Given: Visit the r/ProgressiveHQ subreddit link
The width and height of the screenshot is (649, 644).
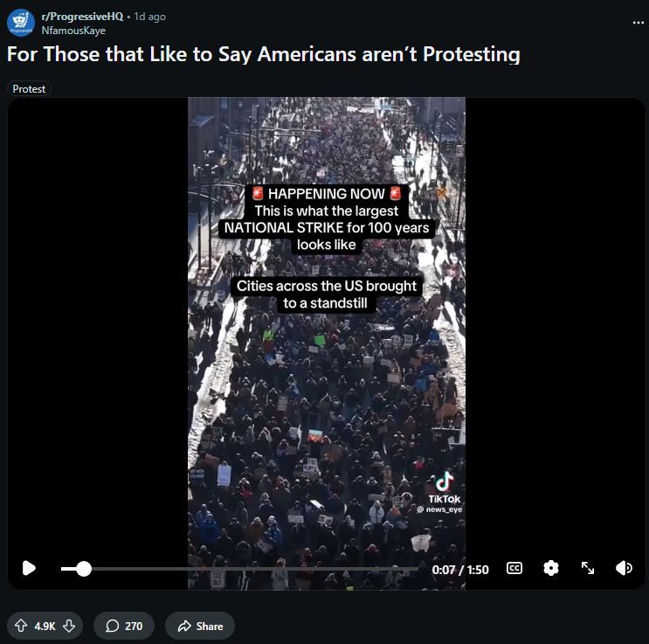Looking at the screenshot, I should 82,17.
